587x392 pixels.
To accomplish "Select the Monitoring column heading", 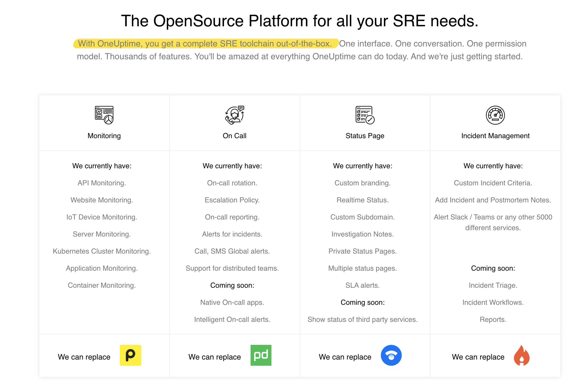I will tap(104, 136).
